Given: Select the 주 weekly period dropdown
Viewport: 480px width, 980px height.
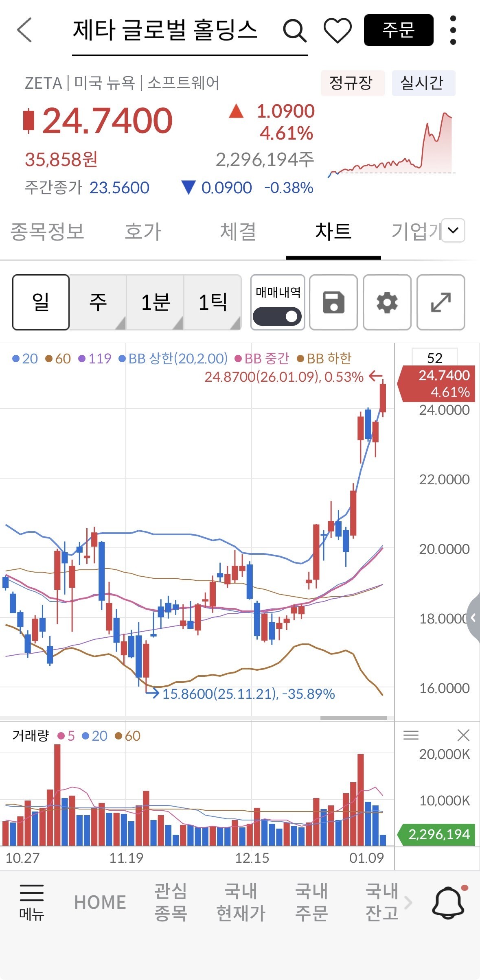Looking at the screenshot, I should point(98,302).
